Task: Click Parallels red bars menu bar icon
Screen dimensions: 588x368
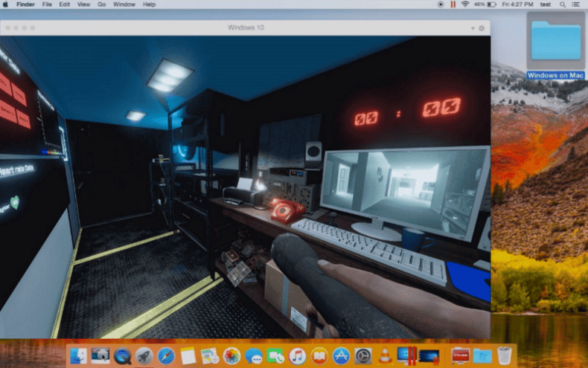Action: pos(453,4)
